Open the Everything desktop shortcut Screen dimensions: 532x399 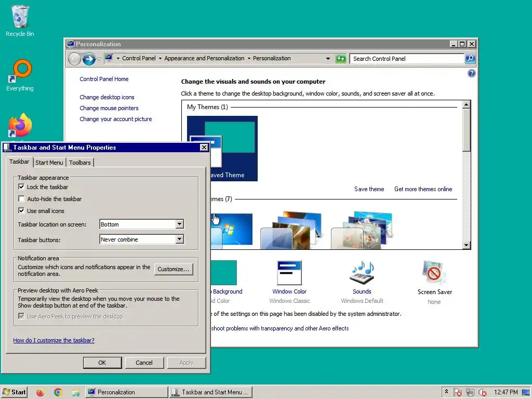20,75
